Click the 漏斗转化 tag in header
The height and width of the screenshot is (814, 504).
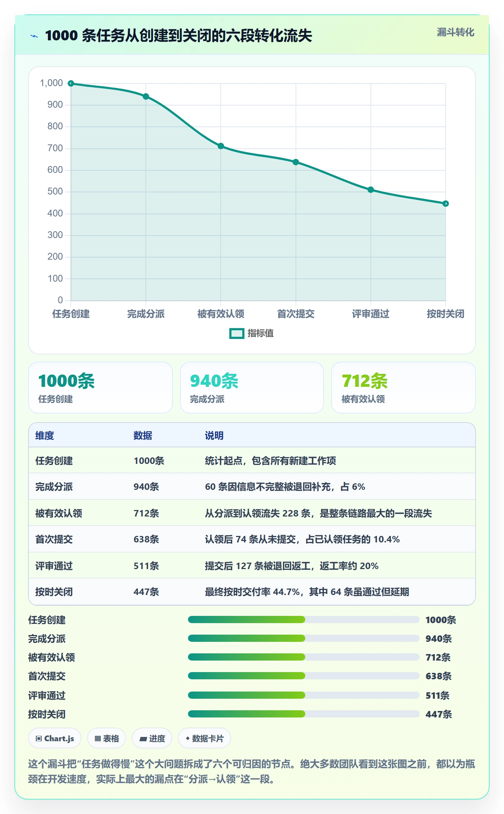point(455,32)
